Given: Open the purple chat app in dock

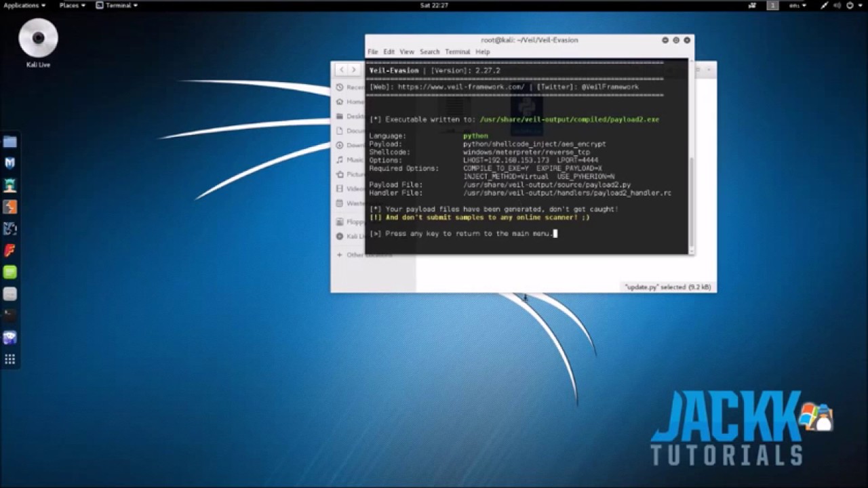Looking at the screenshot, I should (x=9, y=337).
